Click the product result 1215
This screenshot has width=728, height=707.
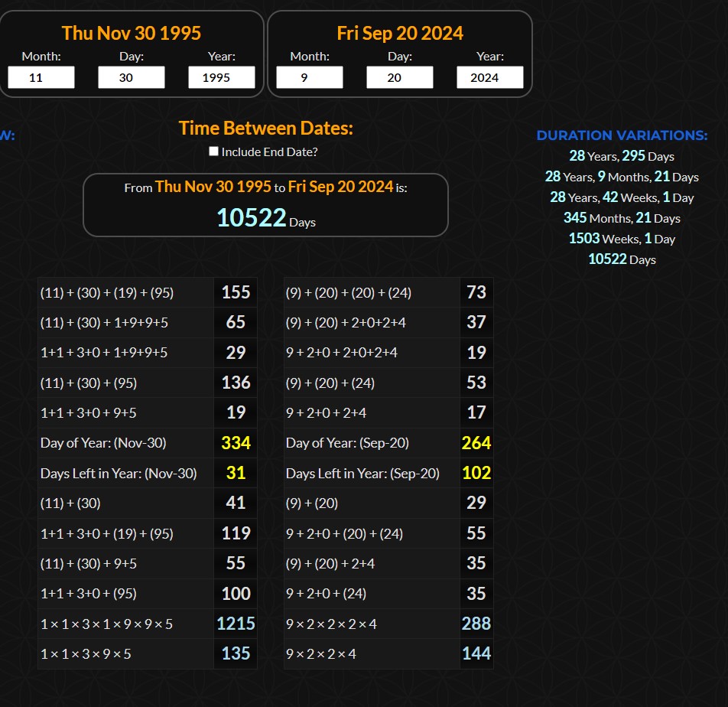point(236,624)
